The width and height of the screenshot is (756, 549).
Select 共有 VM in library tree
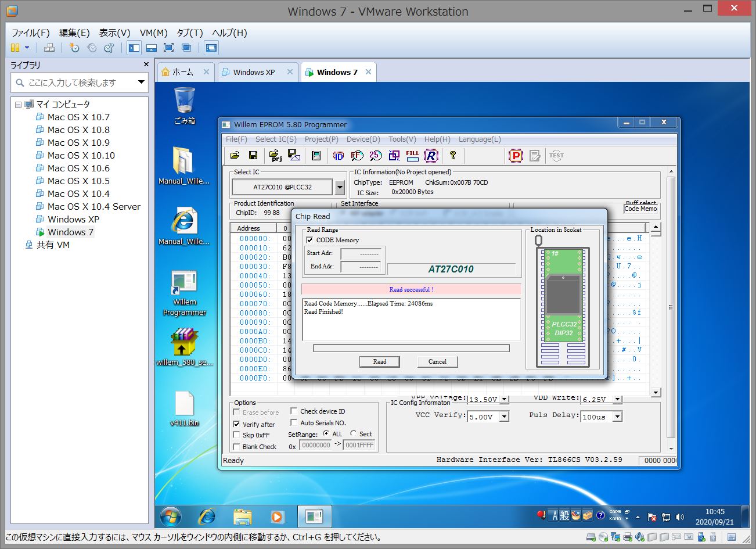pyautogui.click(x=53, y=245)
